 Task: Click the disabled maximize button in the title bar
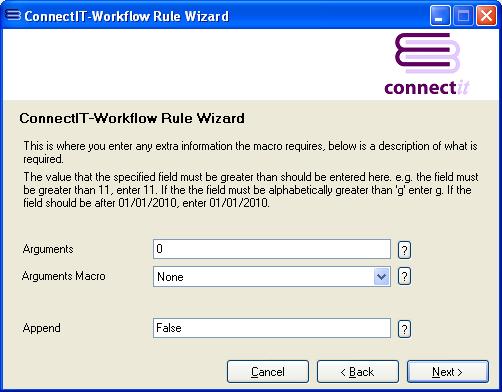click(463, 16)
